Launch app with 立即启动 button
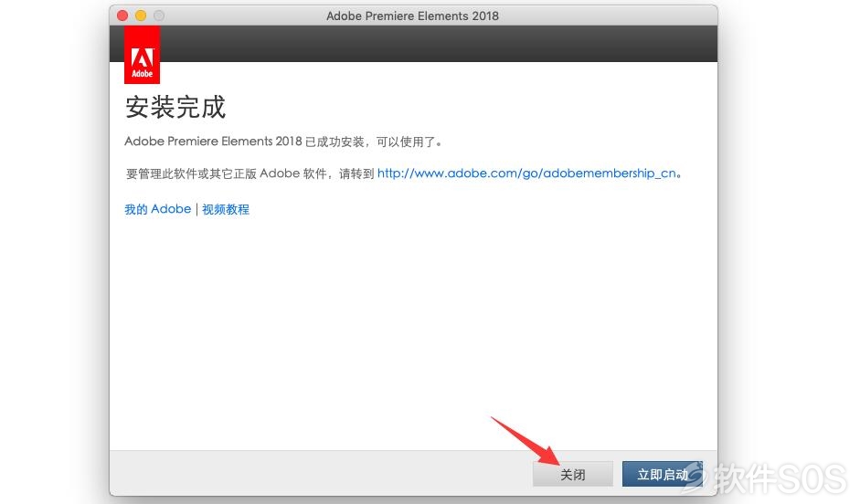 click(662, 474)
